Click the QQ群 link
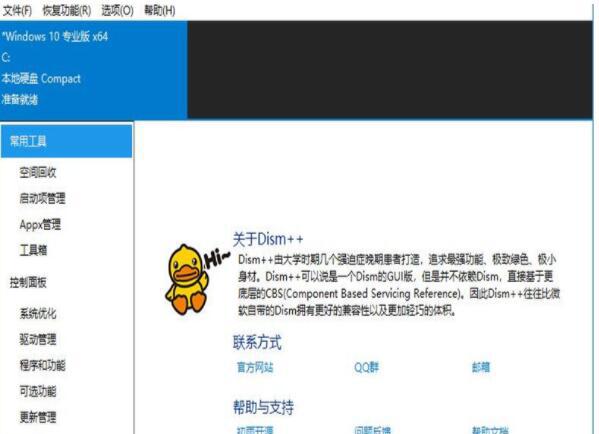Viewport: 599px width, 434px height. point(366,368)
